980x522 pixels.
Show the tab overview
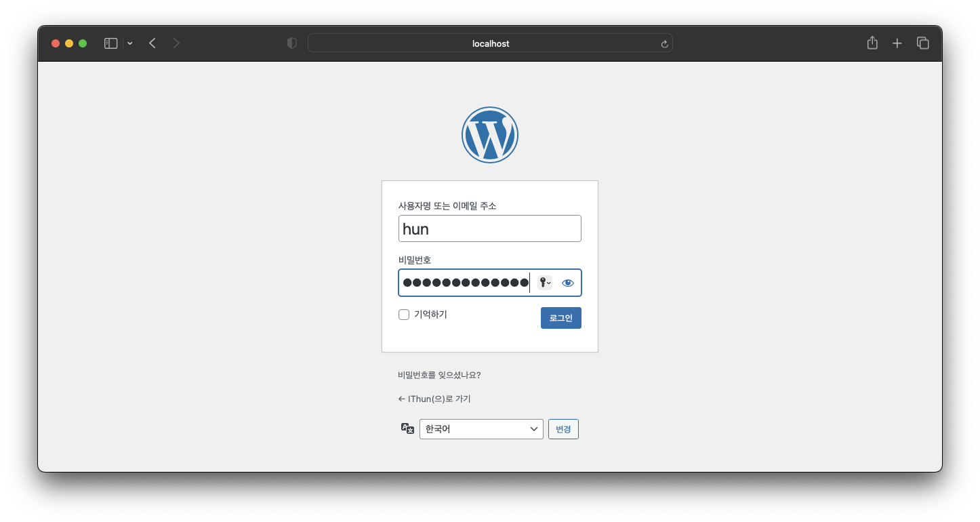tap(922, 43)
